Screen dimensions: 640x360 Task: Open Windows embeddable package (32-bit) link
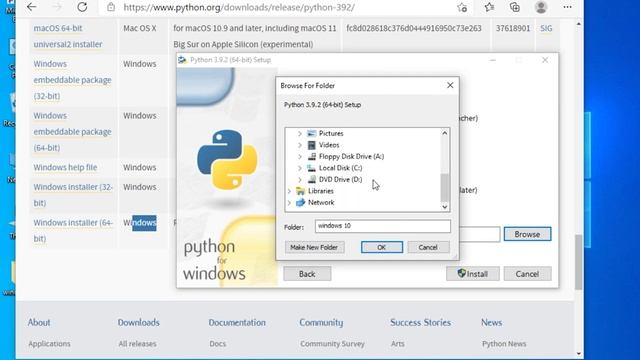pyautogui.click(x=72, y=80)
